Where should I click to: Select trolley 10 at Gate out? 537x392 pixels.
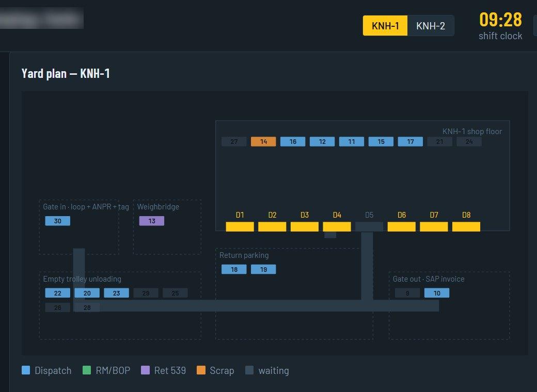tap(437, 293)
